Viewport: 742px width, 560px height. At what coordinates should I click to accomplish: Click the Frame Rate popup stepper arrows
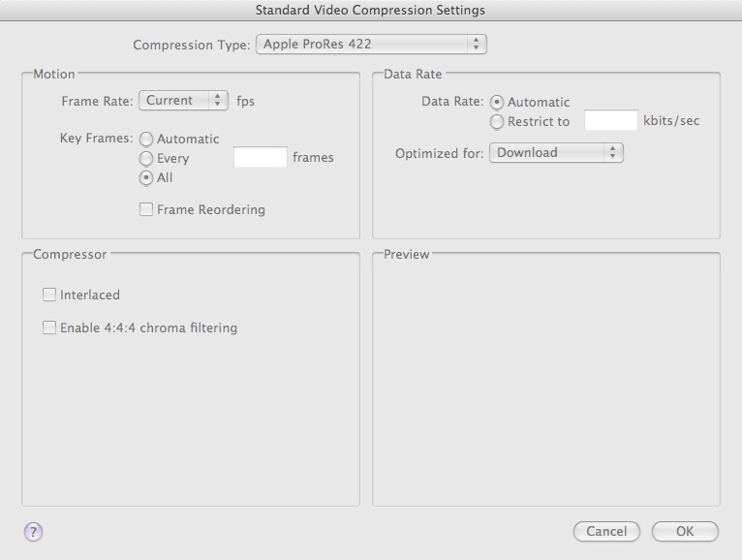coord(218,101)
